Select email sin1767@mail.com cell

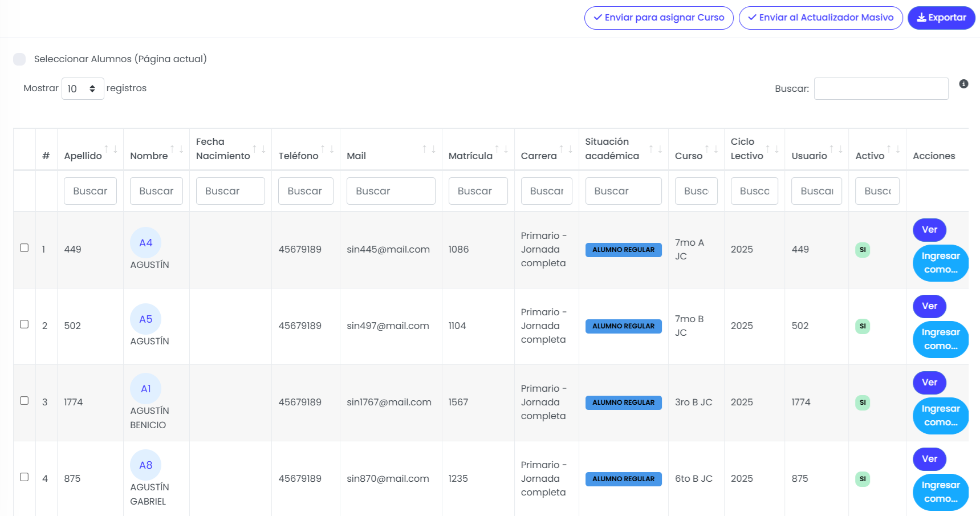coord(389,402)
